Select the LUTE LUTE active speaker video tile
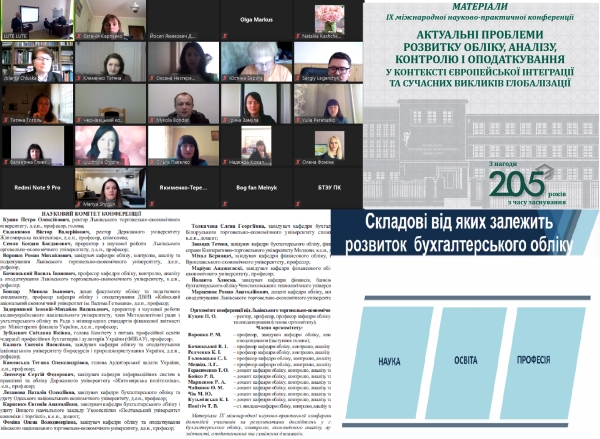Image resolution: width=600 pixels, height=439 pixels. tap(38, 20)
